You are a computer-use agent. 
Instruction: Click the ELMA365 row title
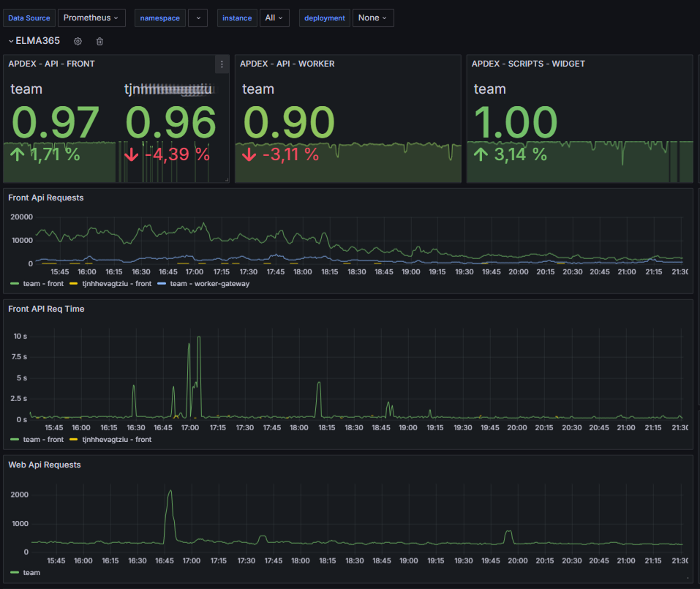[x=37, y=41]
